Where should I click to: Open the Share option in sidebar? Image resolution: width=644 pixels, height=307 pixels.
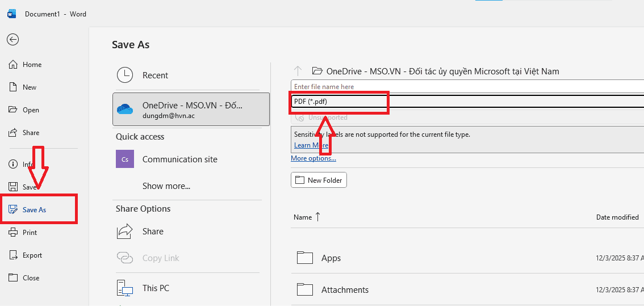[31, 133]
